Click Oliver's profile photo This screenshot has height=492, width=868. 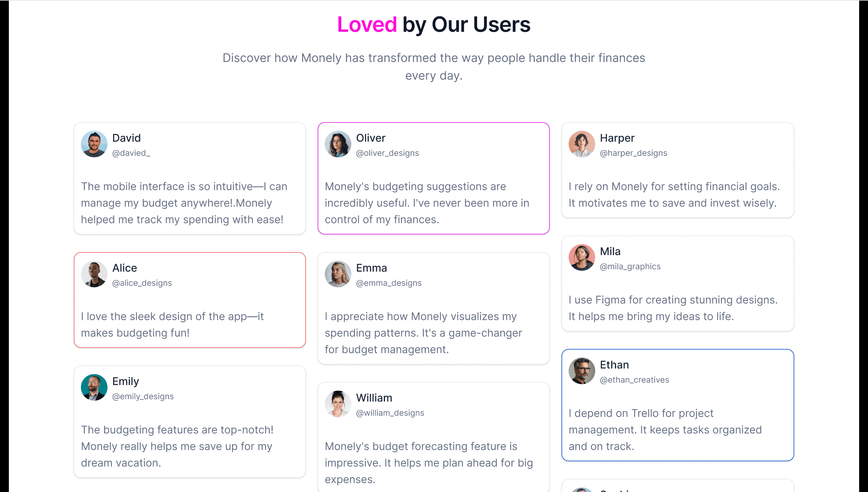coord(338,144)
